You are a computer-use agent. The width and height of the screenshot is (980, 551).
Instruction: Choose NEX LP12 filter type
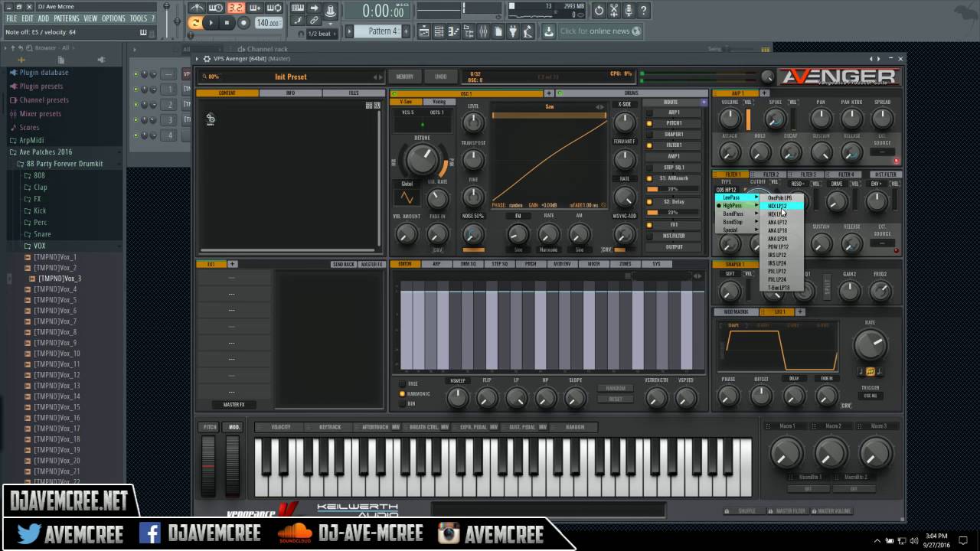(x=781, y=206)
